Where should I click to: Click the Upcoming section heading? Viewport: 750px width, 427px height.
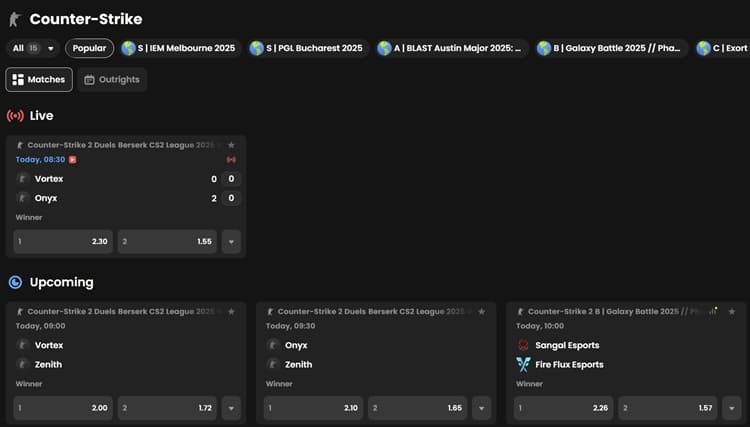click(62, 282)
